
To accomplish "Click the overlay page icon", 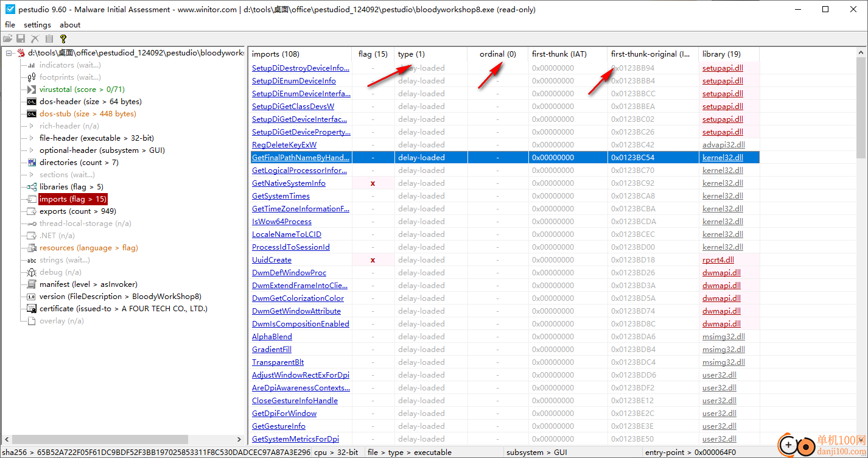I will coord(32,321).
